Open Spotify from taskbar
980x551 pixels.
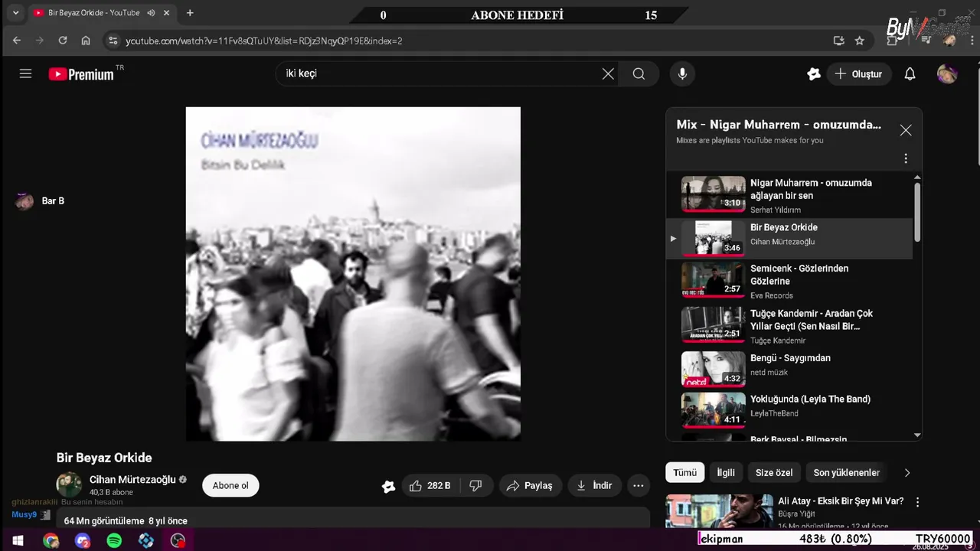114,541
